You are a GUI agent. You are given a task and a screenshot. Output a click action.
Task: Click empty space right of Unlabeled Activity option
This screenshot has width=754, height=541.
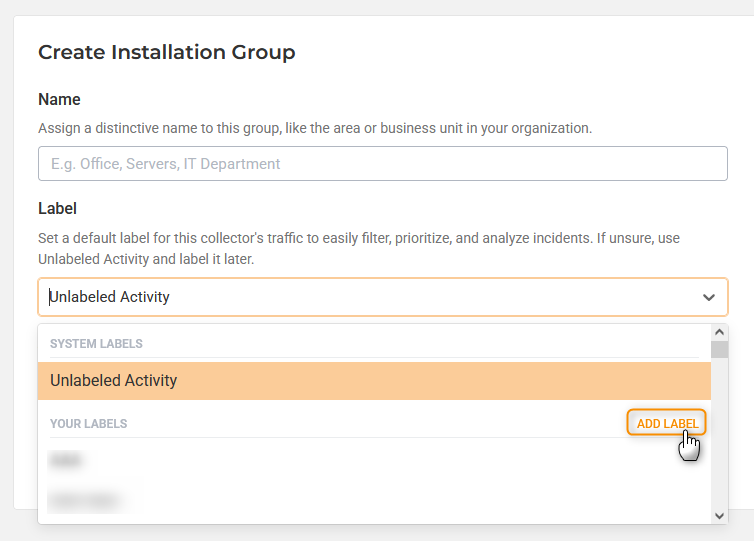[450, 381]
